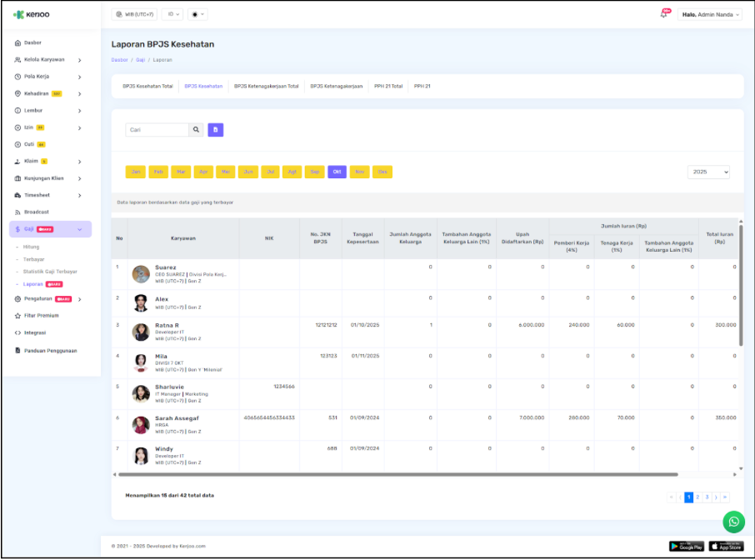Open the 2025 year selector
Viewport: 755px width, 560px height.
click(x=709, y=172)
